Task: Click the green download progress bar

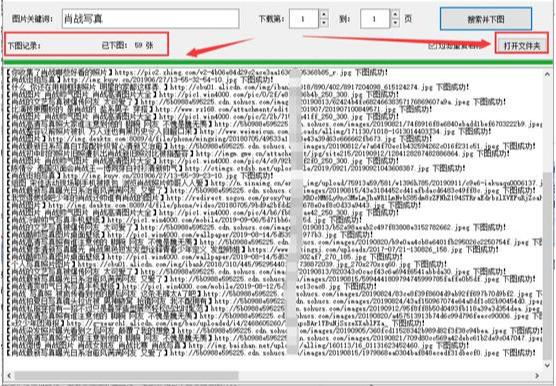Action: click(x=278, y=62)
